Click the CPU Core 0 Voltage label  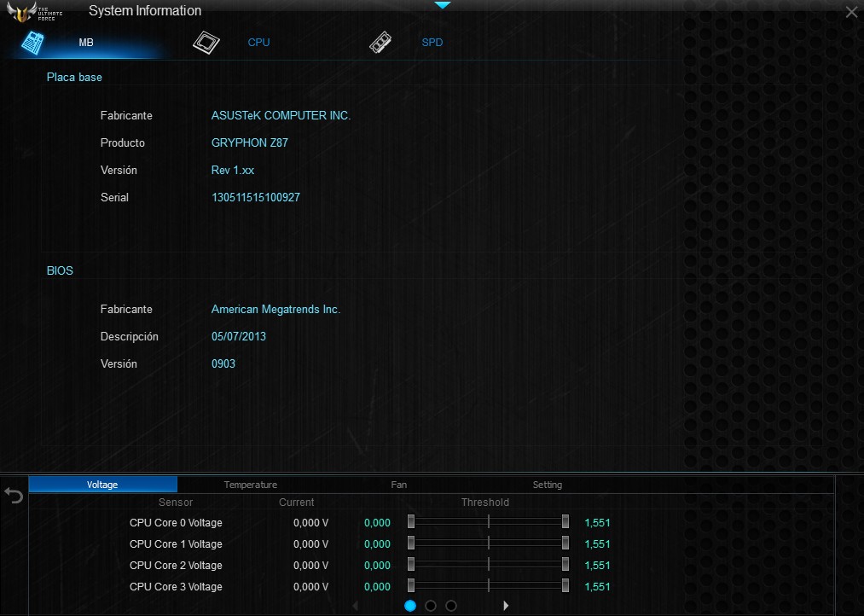click(x=176, y=522)
